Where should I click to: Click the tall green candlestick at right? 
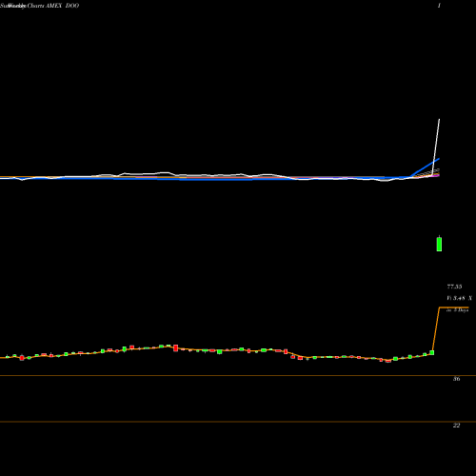click(x=439, y=244)
